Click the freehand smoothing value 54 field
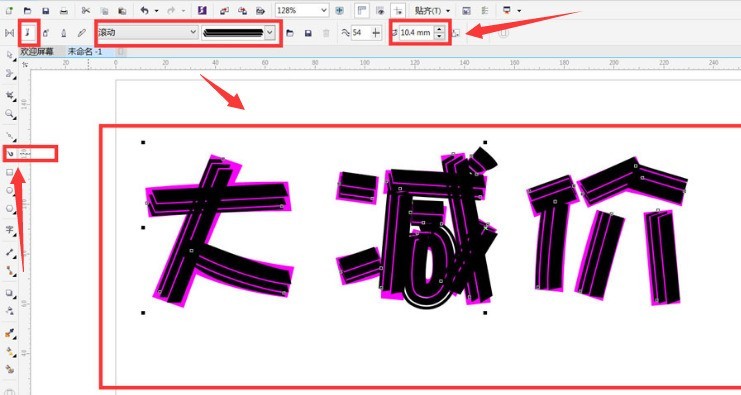This screenshot has width=741, height=395. (360, 33)
